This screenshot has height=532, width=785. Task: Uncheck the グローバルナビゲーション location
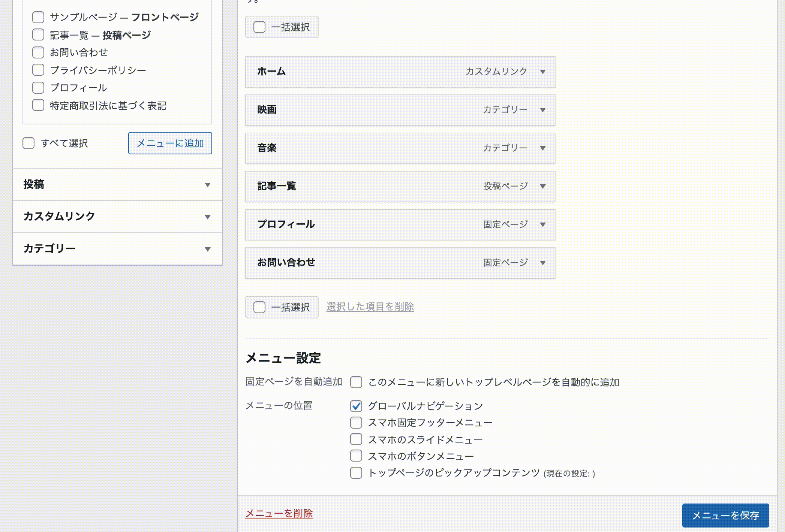[356, 406]
